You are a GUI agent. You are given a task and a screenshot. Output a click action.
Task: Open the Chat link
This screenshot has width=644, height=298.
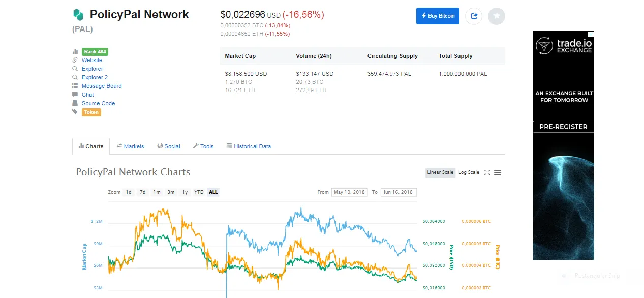(x=88, y=95)
